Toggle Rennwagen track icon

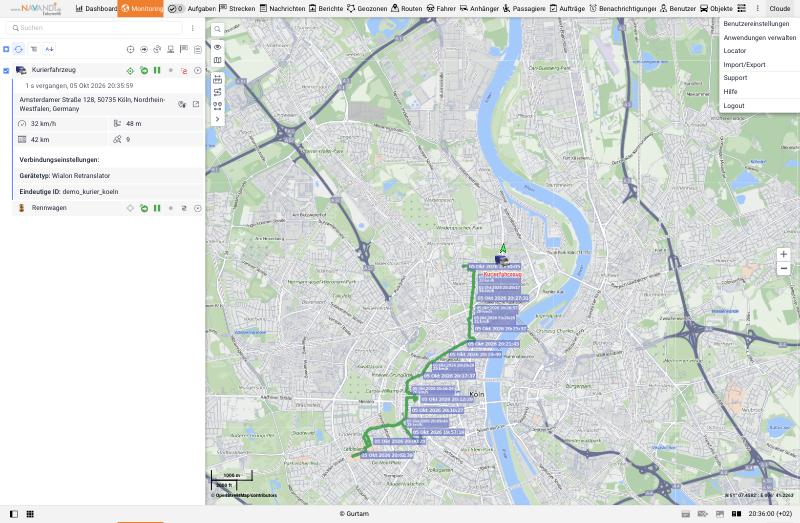184,208
